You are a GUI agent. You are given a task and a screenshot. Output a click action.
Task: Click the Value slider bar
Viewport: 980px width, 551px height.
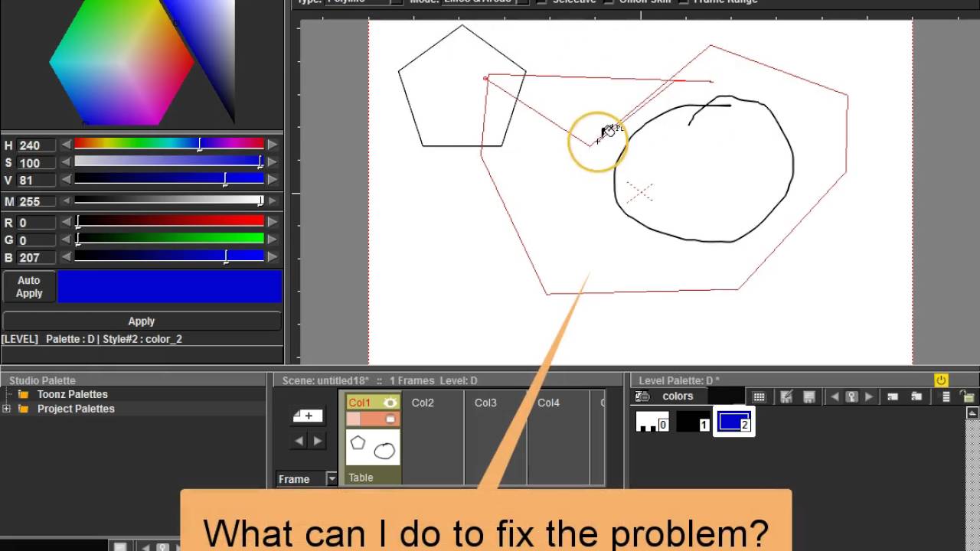click(169, 179)
